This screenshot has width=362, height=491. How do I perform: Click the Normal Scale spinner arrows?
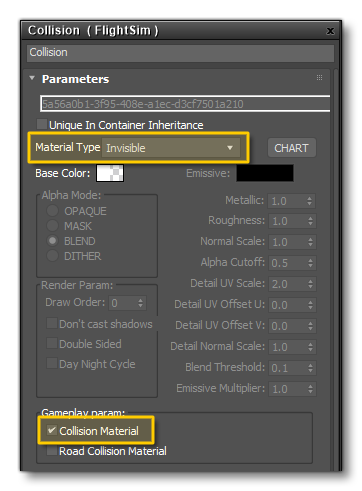pyautogui.click(x=310, y=242)
